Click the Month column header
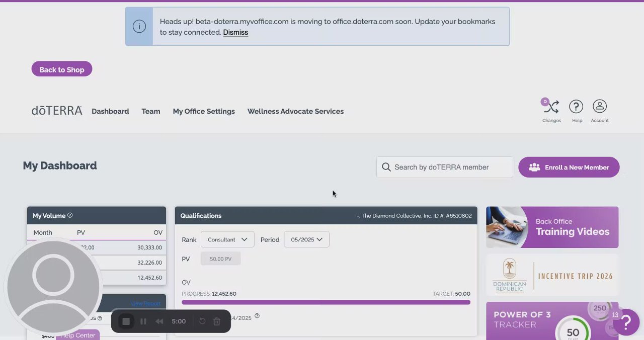Screen dimensions: 644x340 (x=43, y=232)
